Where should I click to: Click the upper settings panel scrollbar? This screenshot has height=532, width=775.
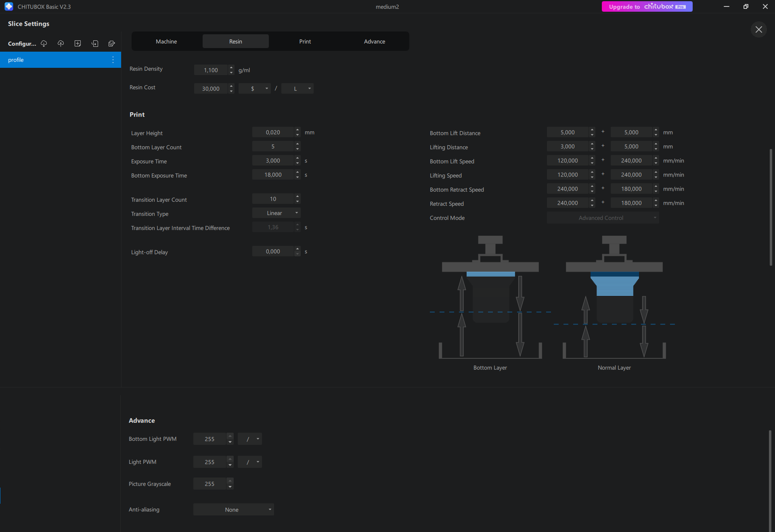coord(771,207)
